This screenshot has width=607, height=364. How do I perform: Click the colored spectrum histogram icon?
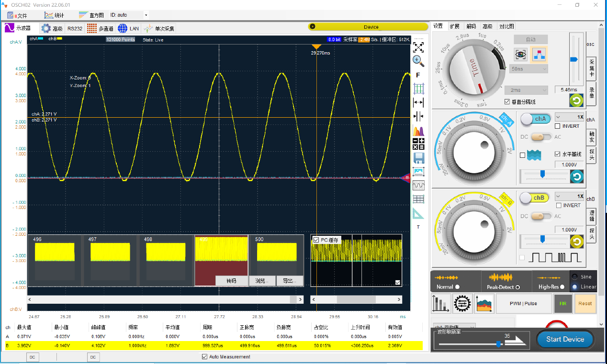click(x=418, y=130)
